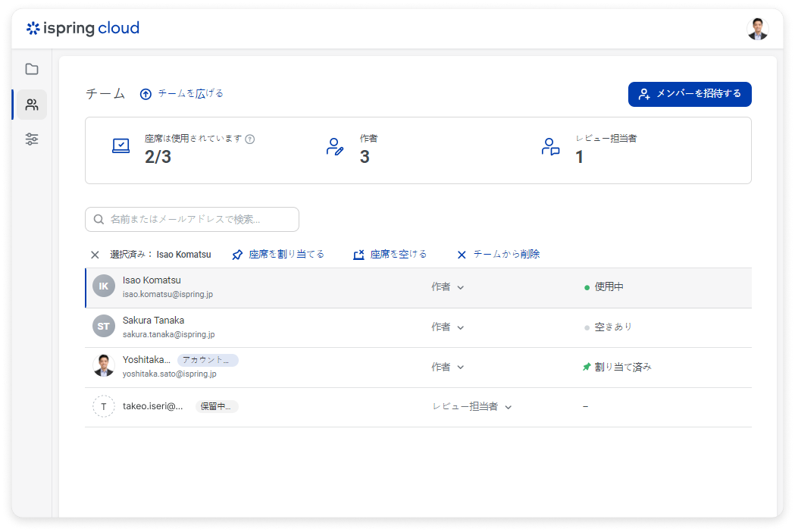Screen dimensions: 795x532
Task: Select the team members sidebar icon
Action: [x=32, y=105]
